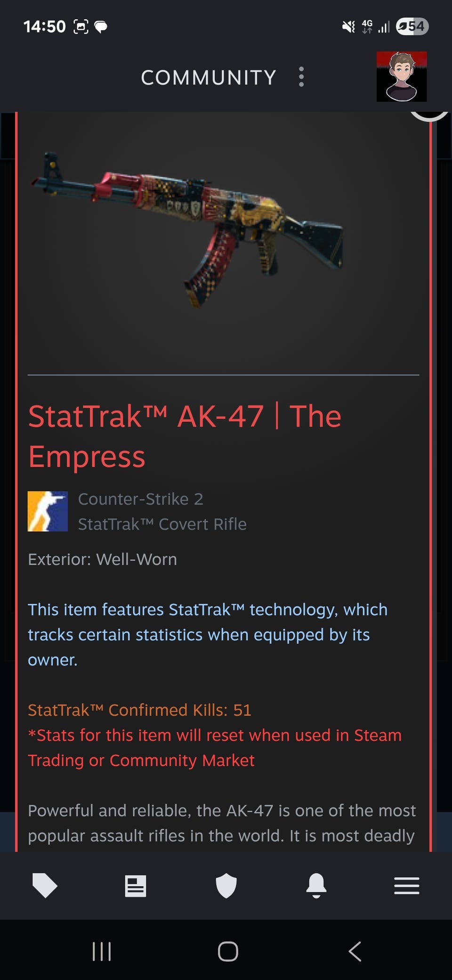The image size is (452, 980).
Task: Tap the StatTrak Confirmed Kills: 51 text
Action: 139,710
